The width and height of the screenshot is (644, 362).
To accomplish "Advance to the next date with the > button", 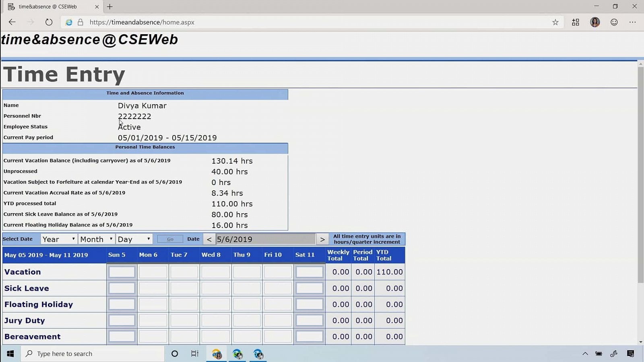I will click(x=322, y=239).
